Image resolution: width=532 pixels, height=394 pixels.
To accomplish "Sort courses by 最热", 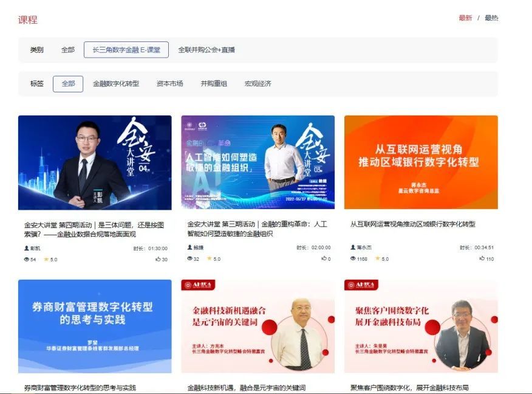I will 491,18.
